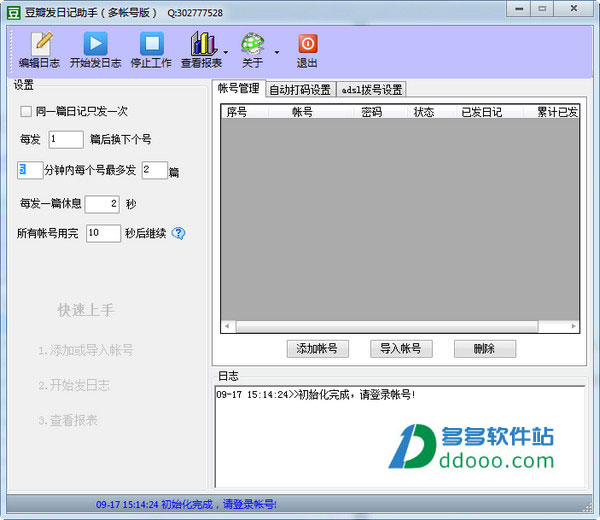This screenshot has width=600, height=520.
Task: Expand the 查看报表 dropdown arrow
Action: 226,52
